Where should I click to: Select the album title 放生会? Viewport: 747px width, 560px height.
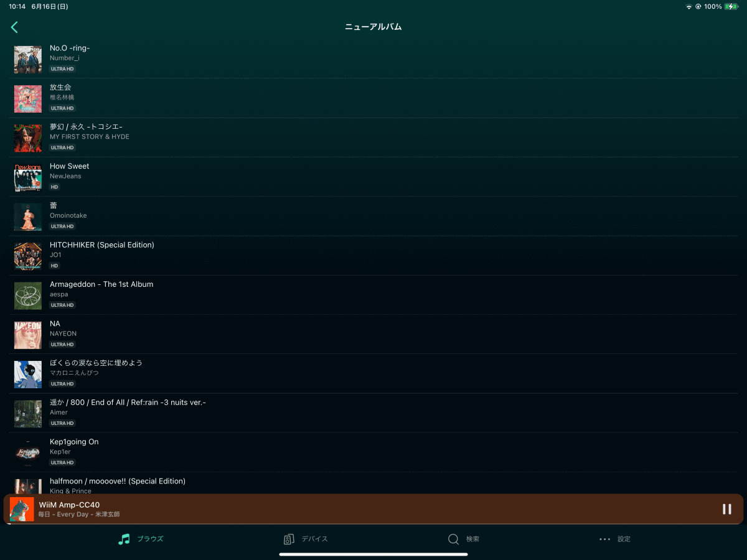(x=60, y=87)
